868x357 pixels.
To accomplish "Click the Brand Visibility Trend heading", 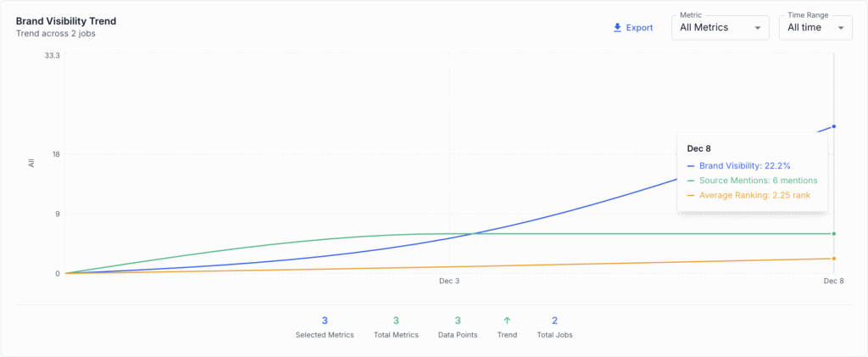I will 66,20.
